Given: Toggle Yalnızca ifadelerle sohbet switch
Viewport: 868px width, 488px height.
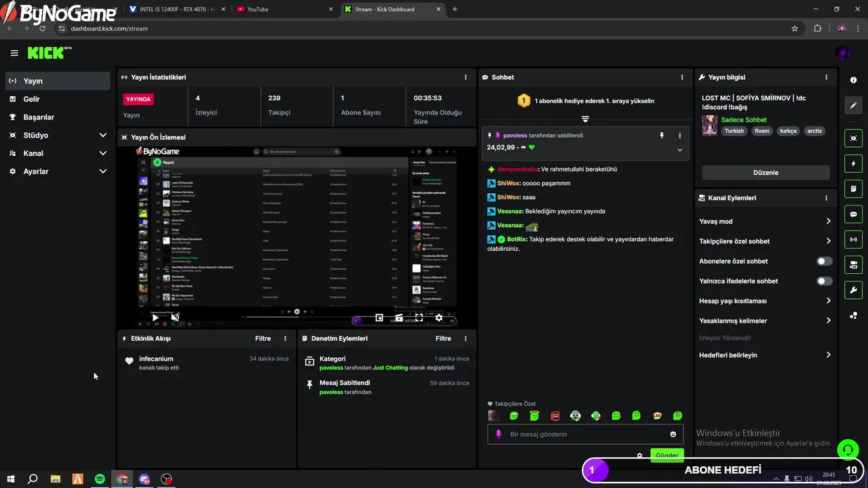Looking at the screenshot, I should point(824,281).
